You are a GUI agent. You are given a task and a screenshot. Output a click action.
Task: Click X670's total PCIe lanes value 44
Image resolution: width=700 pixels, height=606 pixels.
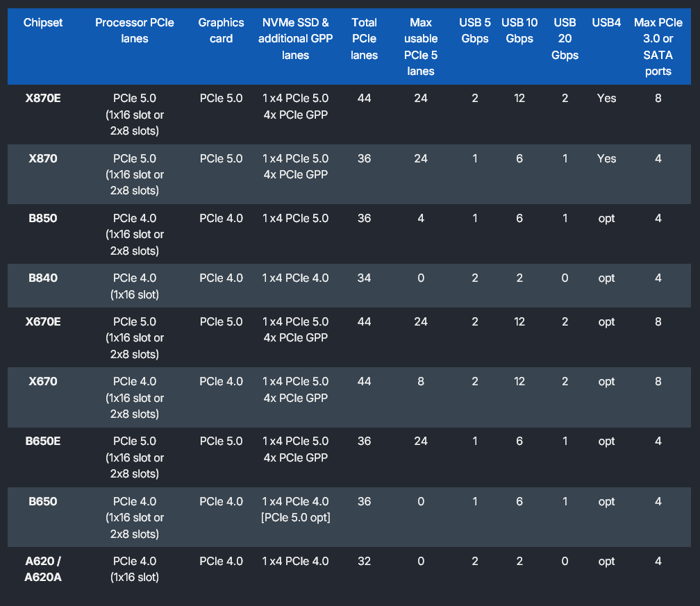coord(365,382)
